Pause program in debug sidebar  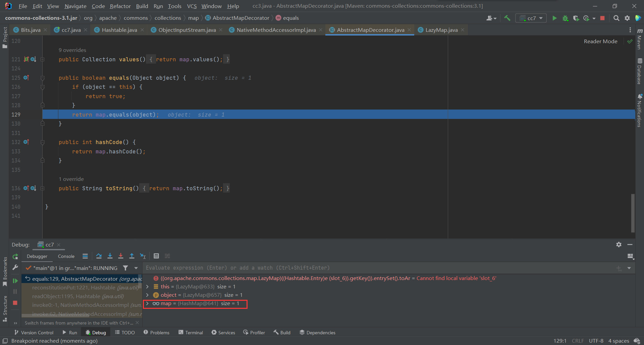point(15,291)
